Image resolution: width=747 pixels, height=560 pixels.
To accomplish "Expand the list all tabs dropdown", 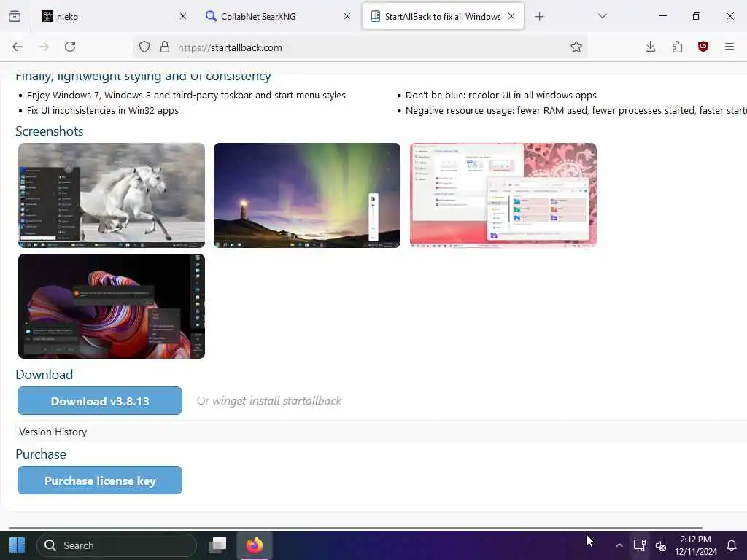I will pos(603,16).
